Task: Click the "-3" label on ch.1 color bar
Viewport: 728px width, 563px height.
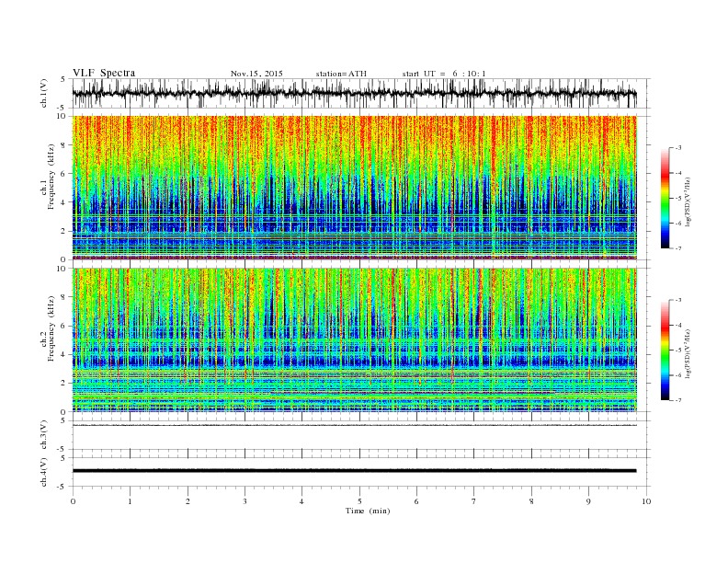Action: point(677,148)
